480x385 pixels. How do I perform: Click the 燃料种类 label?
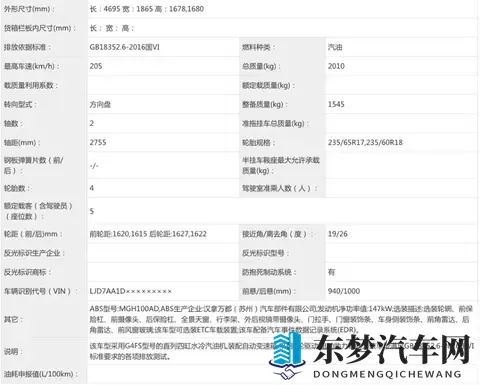[x=259, y=47]
